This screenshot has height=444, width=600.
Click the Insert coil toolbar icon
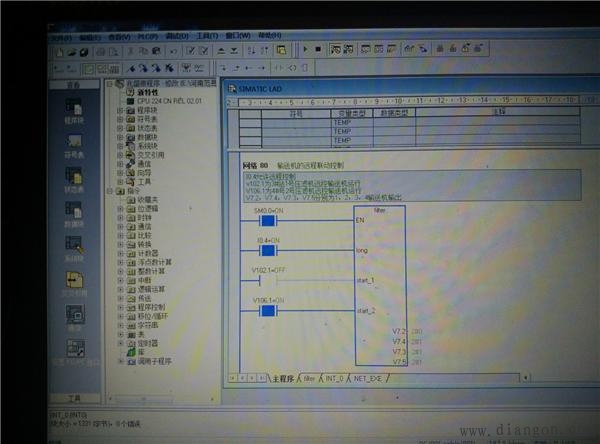[x=292, y=68]
